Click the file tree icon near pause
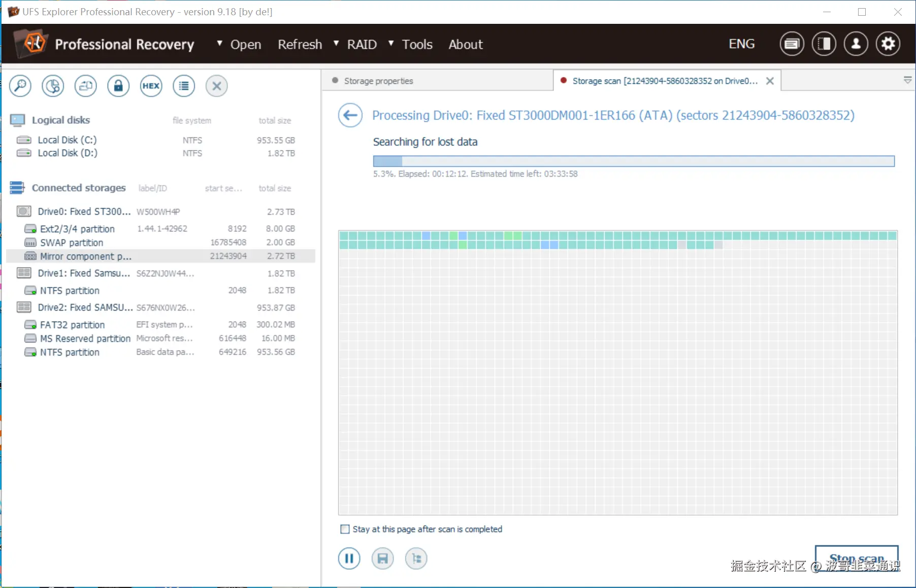Image resolution: width=916 pixels, height=588 pixels. point(416,559)
